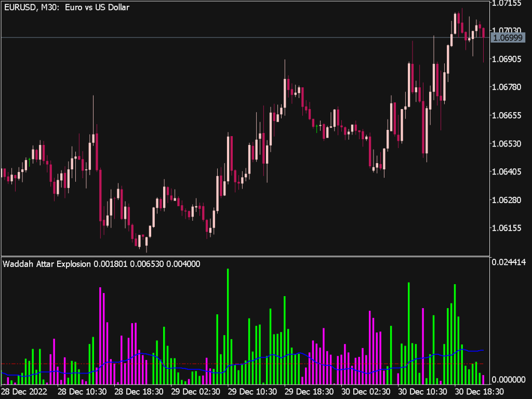Click the 1.06780 price axis label
532x399 pixels.
coord(507,87)
